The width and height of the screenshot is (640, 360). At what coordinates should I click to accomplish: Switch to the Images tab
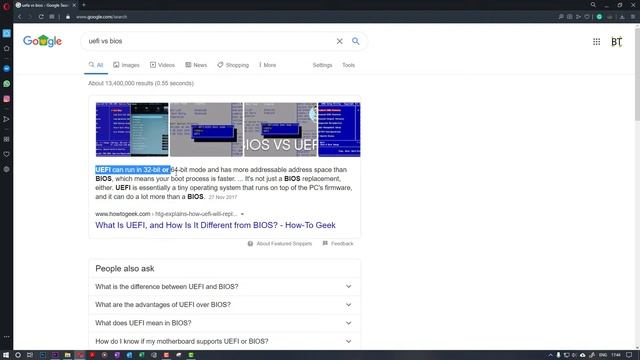point(127,65)
